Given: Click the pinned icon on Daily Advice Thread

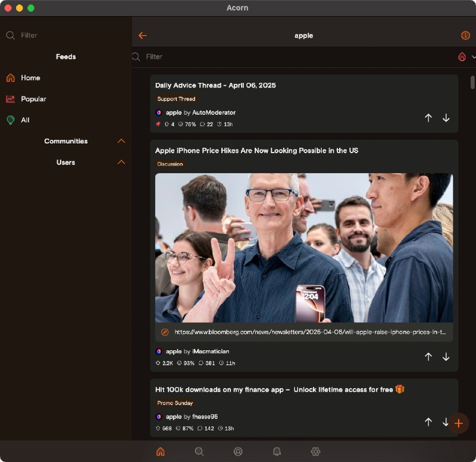Looking at the screenshot, I should click(x=158, y=124).
